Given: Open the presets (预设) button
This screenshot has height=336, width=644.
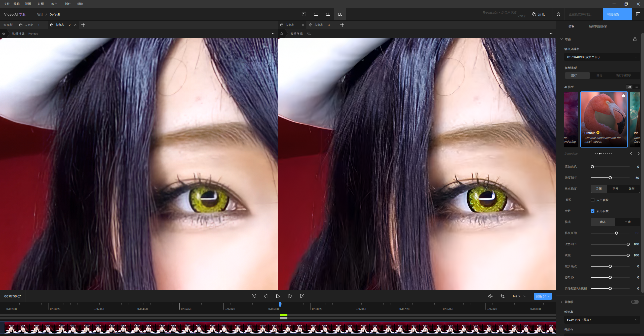Looking at the screenshot, I should (x=539, y=14).
